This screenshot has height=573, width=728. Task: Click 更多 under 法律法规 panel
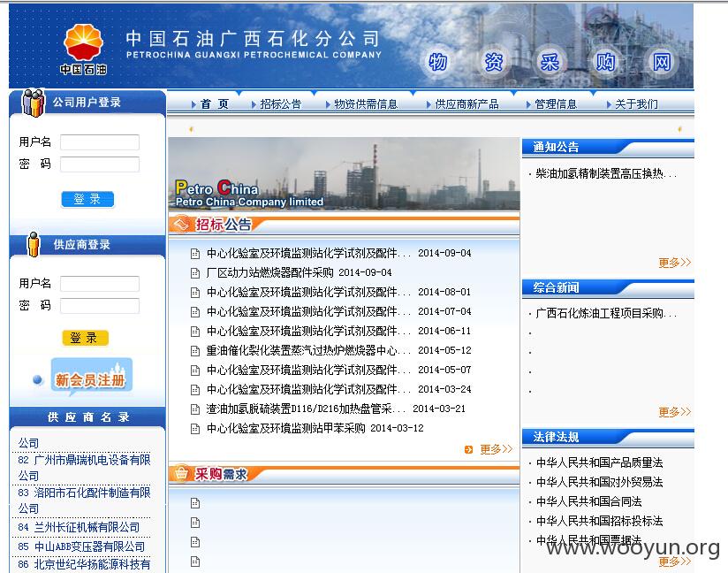(x=675, y=562)
